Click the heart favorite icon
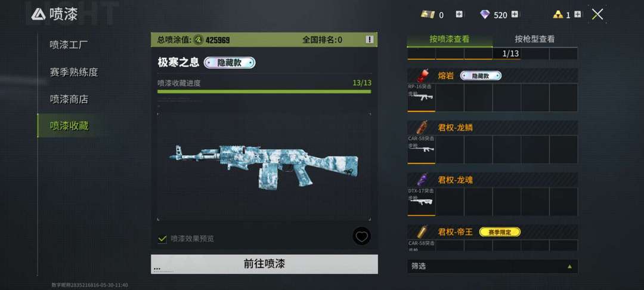 [361, 236]
